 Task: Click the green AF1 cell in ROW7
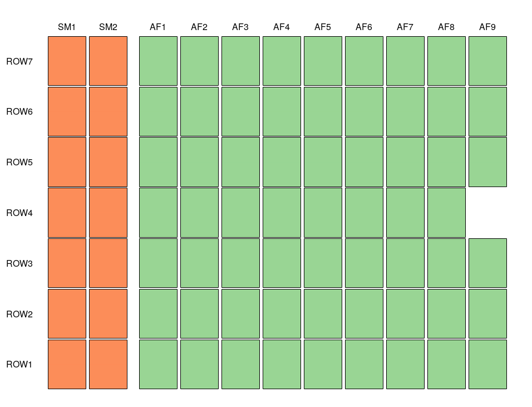coord(158,61)
